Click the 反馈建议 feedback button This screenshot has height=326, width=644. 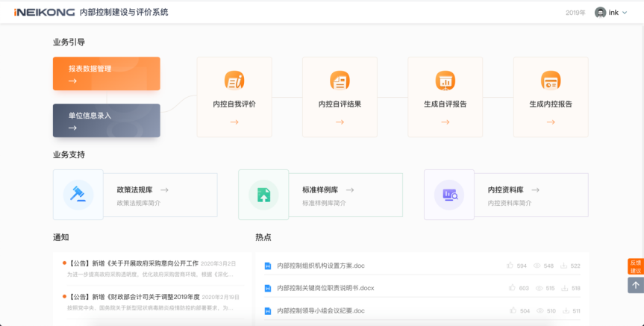(635, 266)
